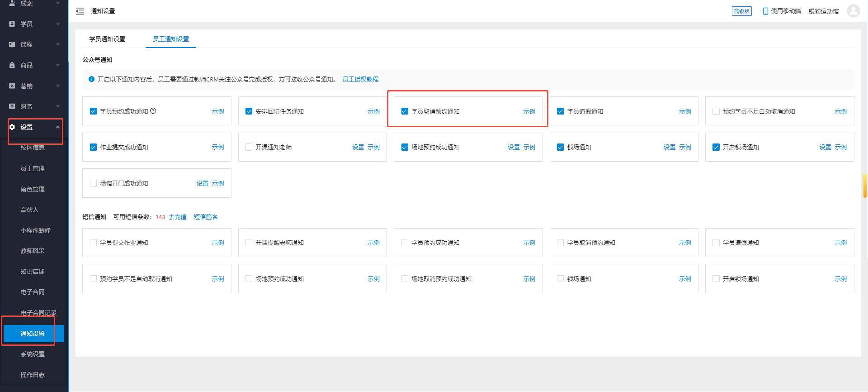Viewport: 868px width, 392px height.
Task: Open 知识店铺 in the sidebar
Action: 33,272
